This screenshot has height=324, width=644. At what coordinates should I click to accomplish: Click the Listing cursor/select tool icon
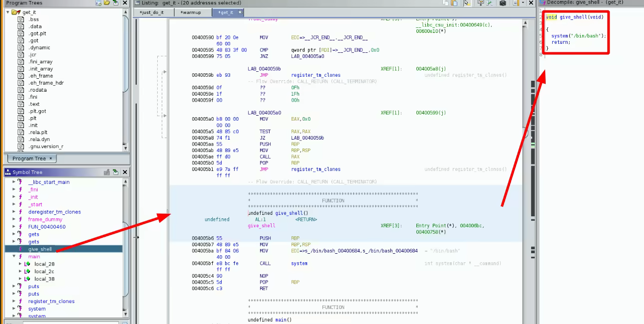click(x=466, y=3)
